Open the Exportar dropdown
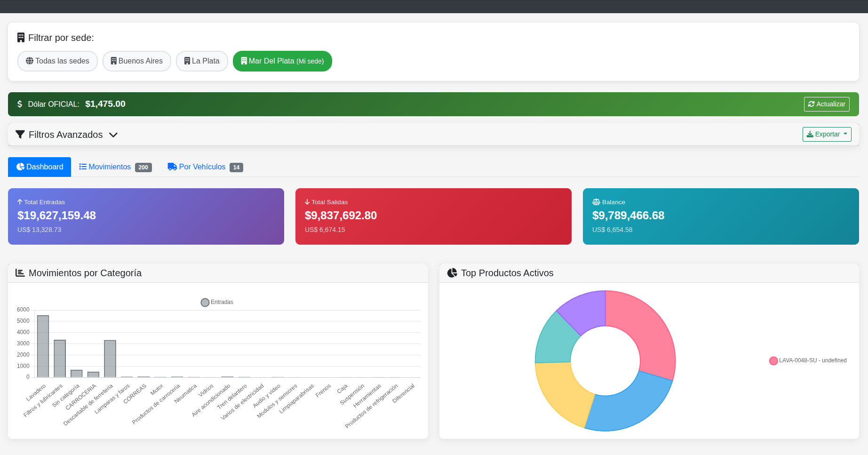 [x=827, y=134]
